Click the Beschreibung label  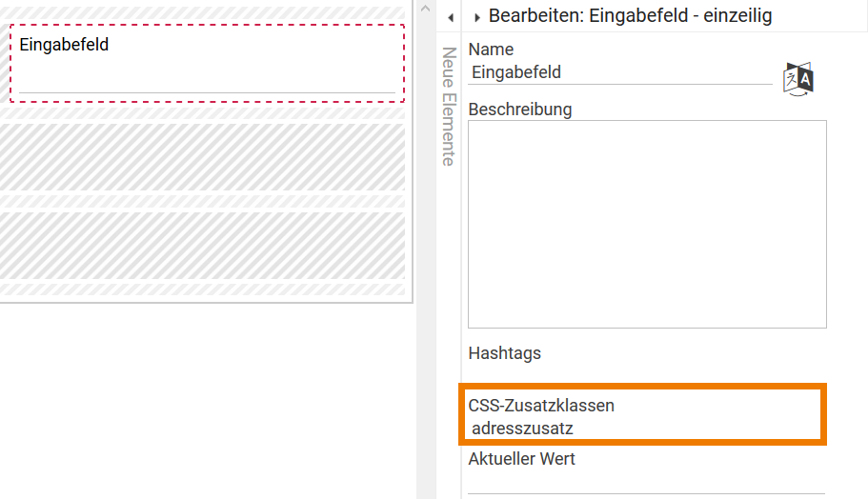[x=520, y=110]
